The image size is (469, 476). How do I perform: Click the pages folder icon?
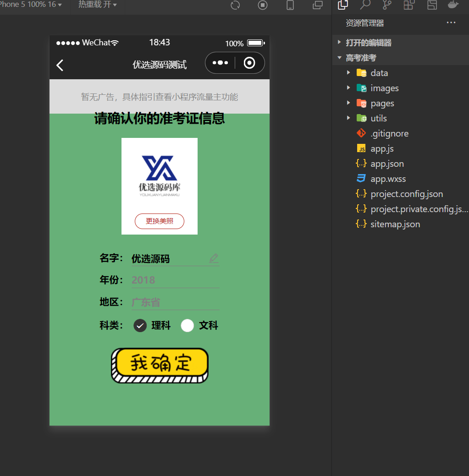point(361,103)
